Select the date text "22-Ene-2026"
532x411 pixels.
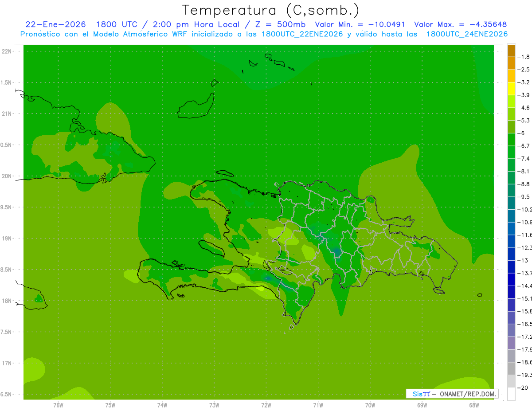(x=56, y=24)
